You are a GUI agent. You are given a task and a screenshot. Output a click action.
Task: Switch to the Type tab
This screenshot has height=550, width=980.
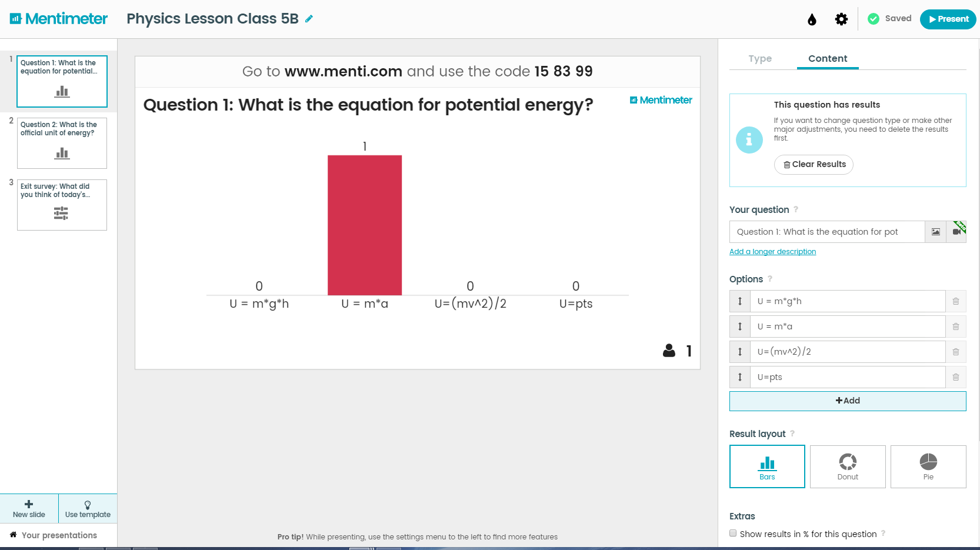(760, 59)
